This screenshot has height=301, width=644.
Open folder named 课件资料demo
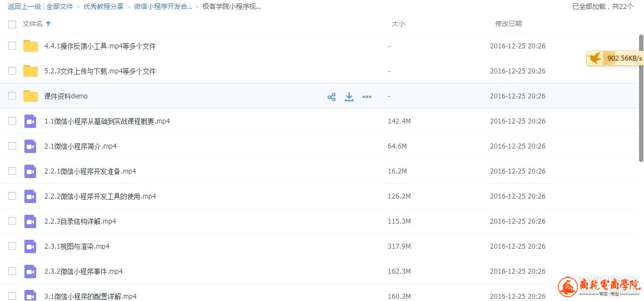point(66,96)
